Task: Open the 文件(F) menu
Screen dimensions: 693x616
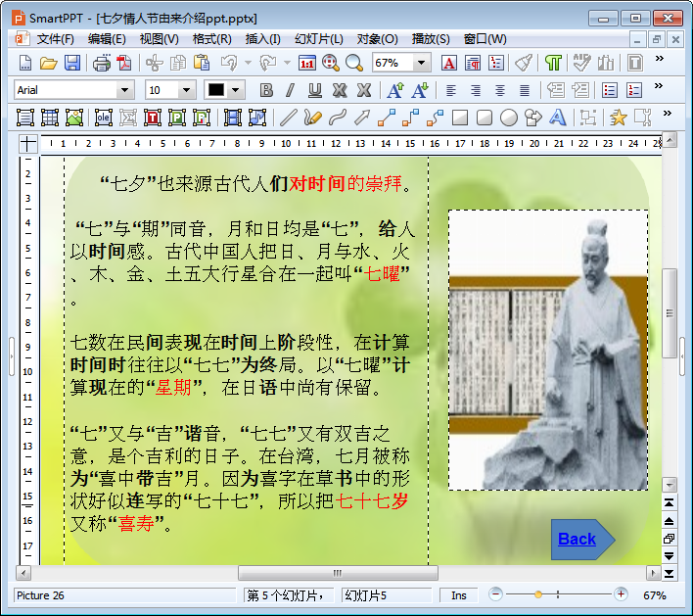Action: click(55, 39)
